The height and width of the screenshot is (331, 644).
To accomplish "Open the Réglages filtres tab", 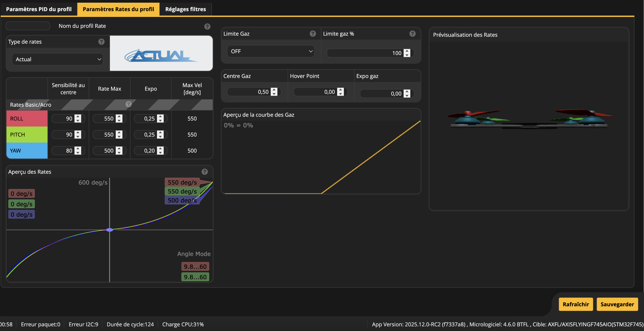I will click(186, 9).
